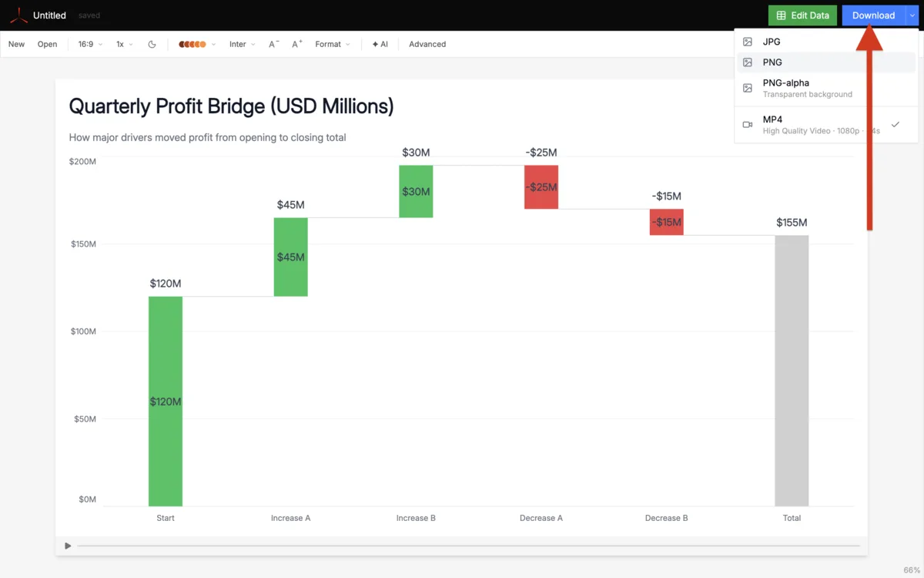Choose PNG export format
This screenshot has width=924, height=578.
(826, 62)
